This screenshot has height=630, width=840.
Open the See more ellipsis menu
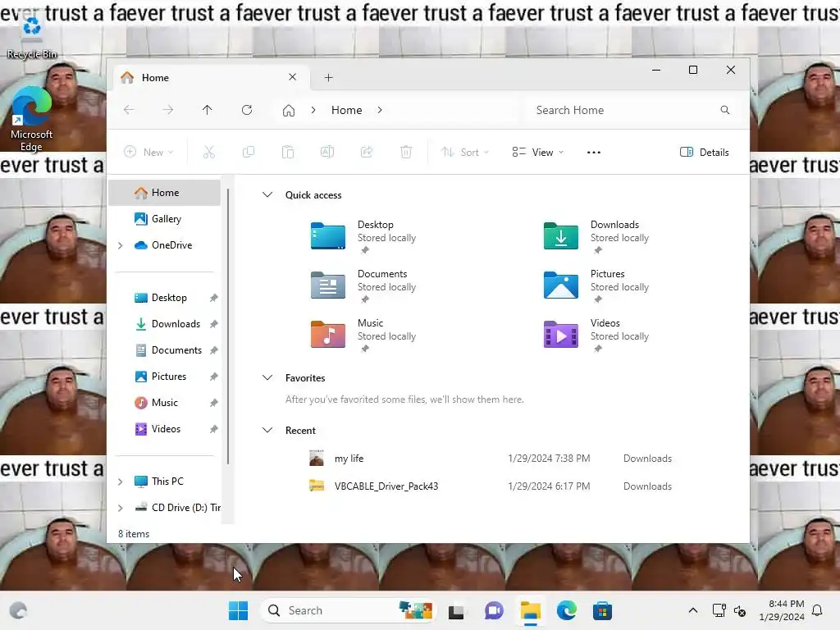pyautogui.click(x=594, y=152)
